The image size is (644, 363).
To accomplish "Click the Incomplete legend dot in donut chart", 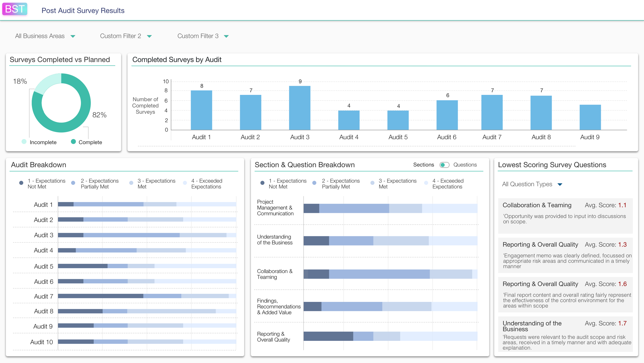I will tap(24, 142).
